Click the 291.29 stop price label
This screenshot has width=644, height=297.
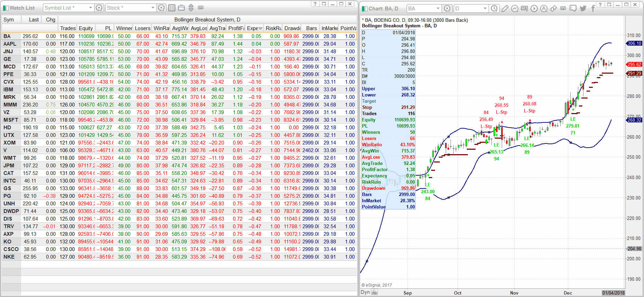[x=634, y=73]
